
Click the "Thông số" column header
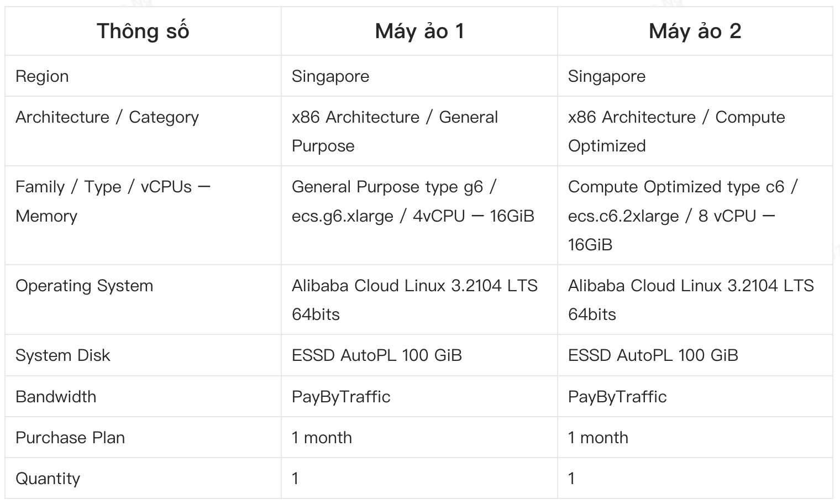coord(143,32)
